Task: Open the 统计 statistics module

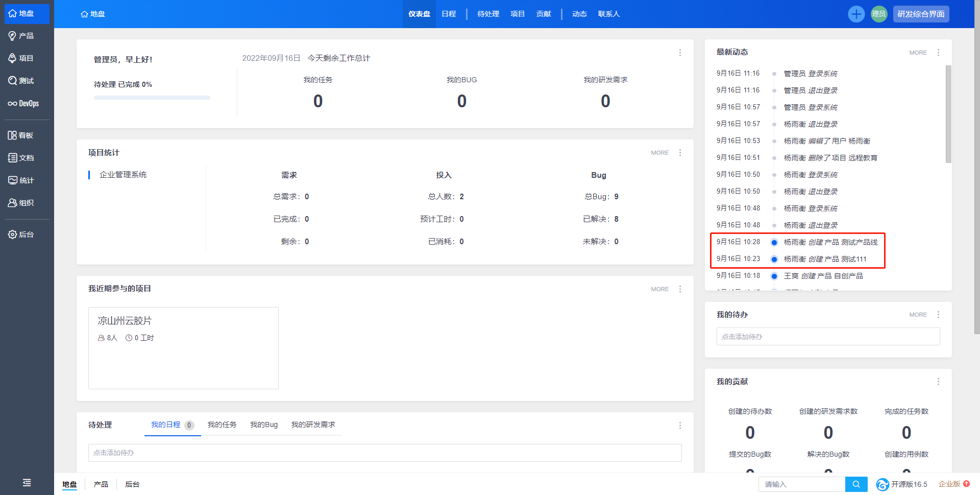Action: tap(21, 180)
